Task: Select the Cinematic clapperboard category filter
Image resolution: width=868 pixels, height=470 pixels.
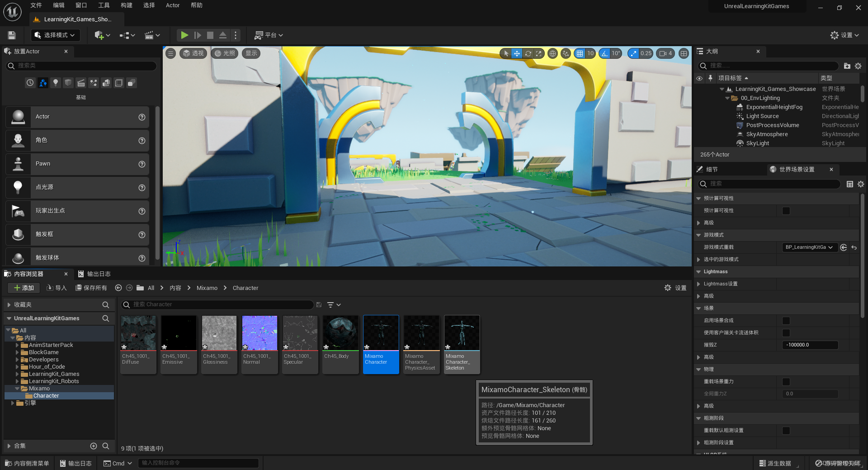Action: (81, 83)
